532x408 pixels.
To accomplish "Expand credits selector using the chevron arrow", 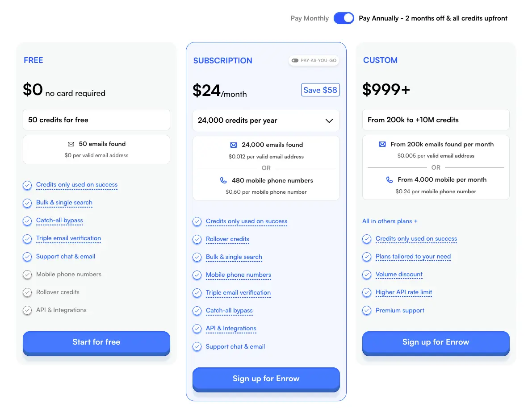I will [329, 121].
